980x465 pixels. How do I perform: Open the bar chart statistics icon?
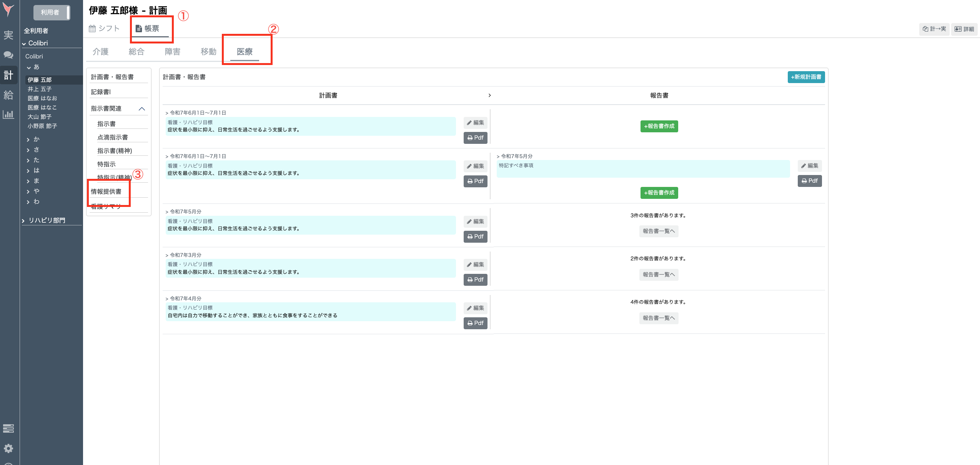8,114
